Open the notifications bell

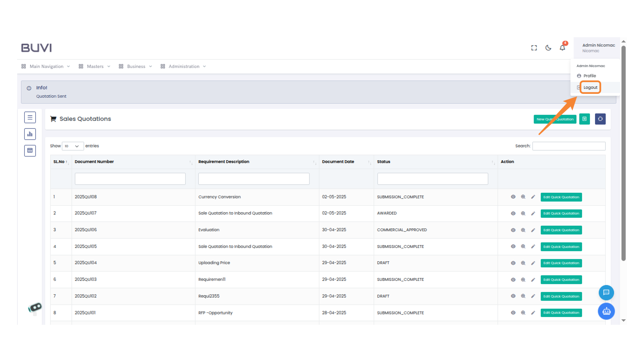coord(562,48)
